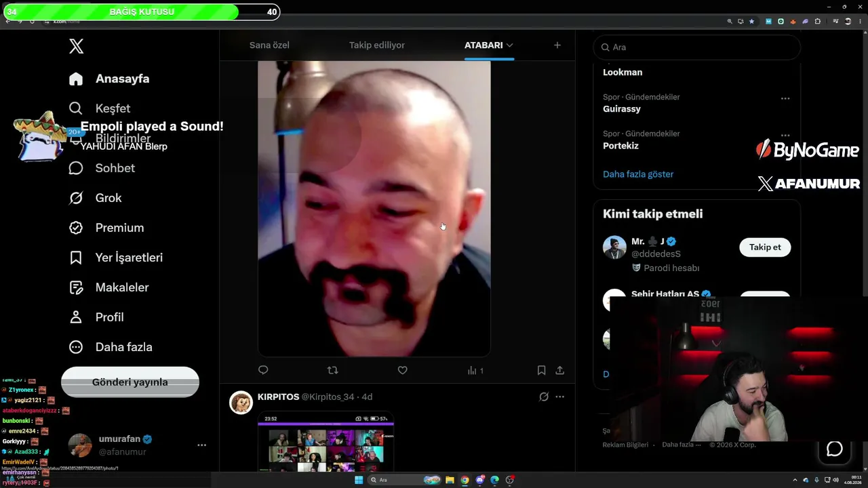
Task: Open Yer İşaretleri bookmarks
Action: pyautogui.click(x=116, y=258)
